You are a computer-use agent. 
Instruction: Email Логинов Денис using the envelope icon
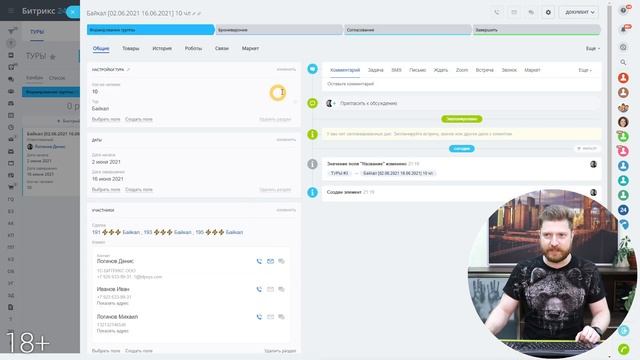(270, 261)
